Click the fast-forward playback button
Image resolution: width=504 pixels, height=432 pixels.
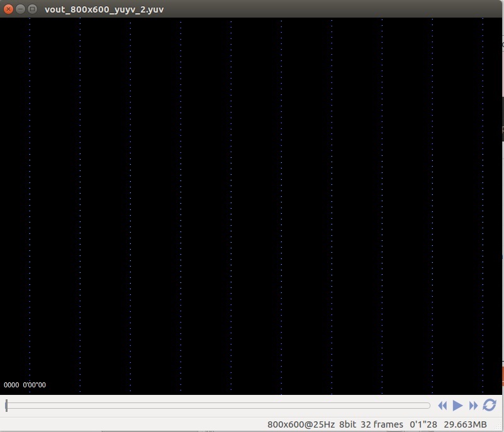coord(473,406)
